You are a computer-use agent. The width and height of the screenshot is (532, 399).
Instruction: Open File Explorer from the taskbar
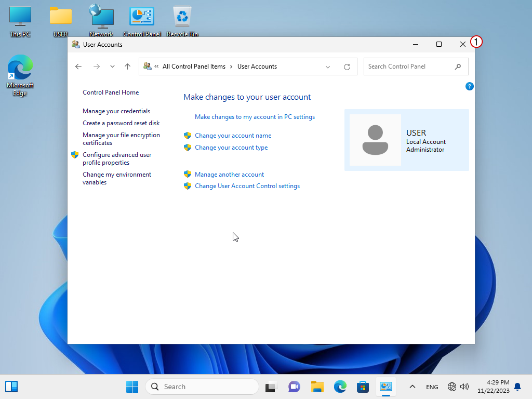(317, 387)
